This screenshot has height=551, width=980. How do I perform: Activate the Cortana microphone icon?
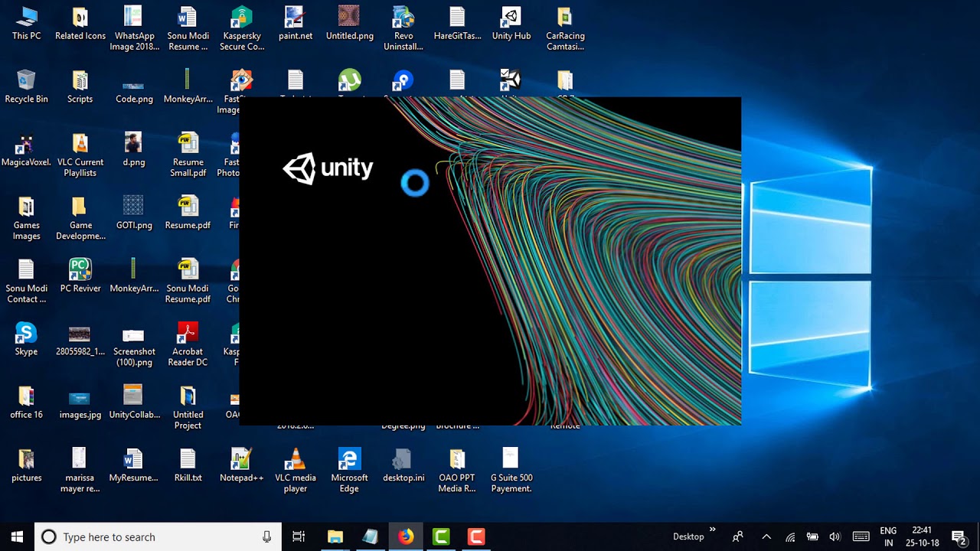point(266,536)
